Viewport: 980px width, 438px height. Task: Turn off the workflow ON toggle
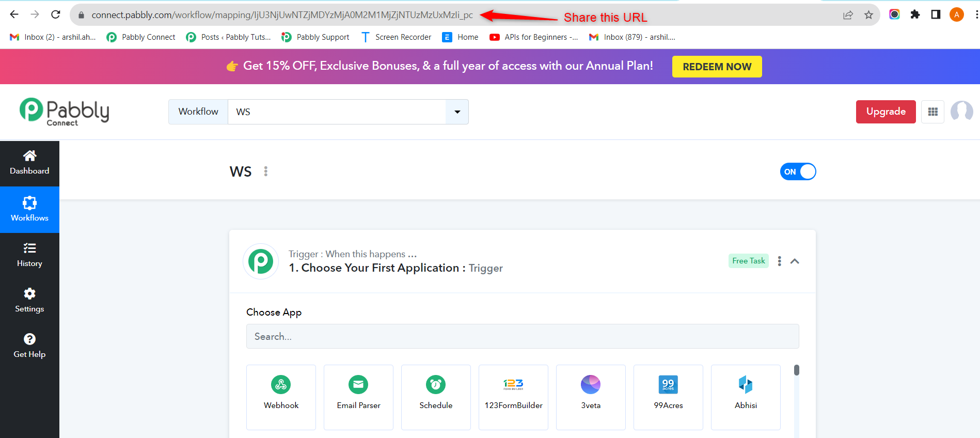[798, 171]
